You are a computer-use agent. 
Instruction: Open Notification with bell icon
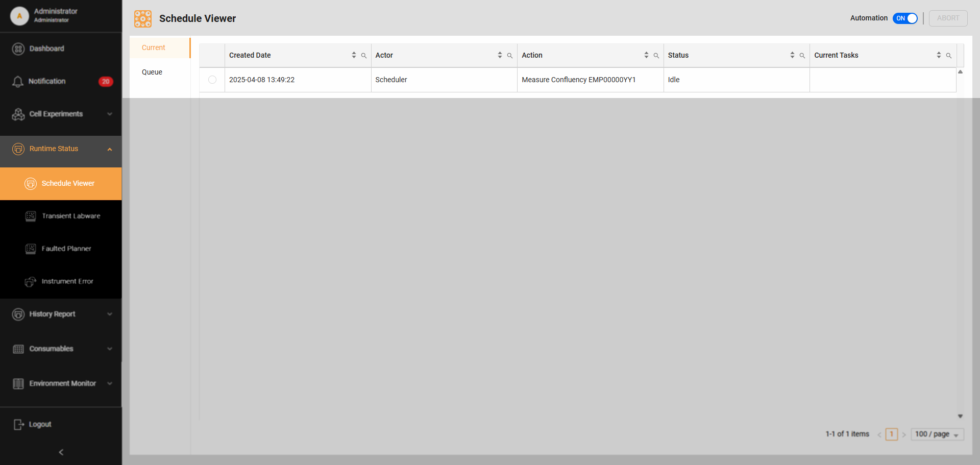pyautogui.click(x=47, y=81)
